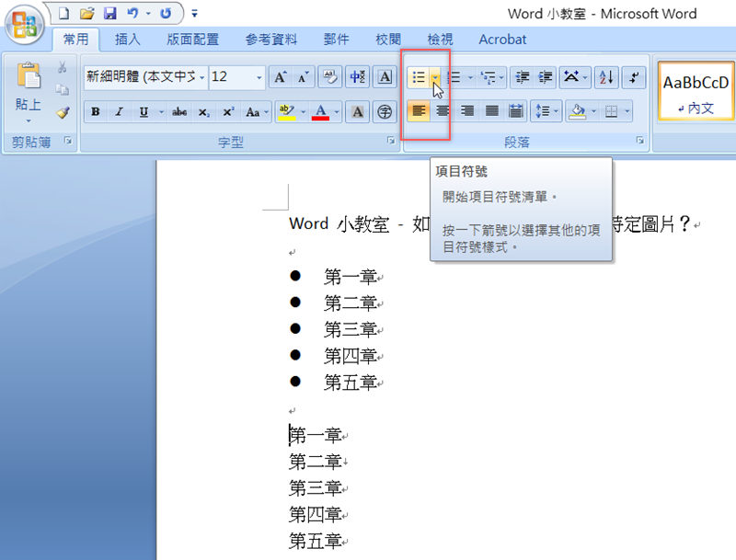Open bullet styles dropdown arrow

pyautogui.click(x=435, y=77)
